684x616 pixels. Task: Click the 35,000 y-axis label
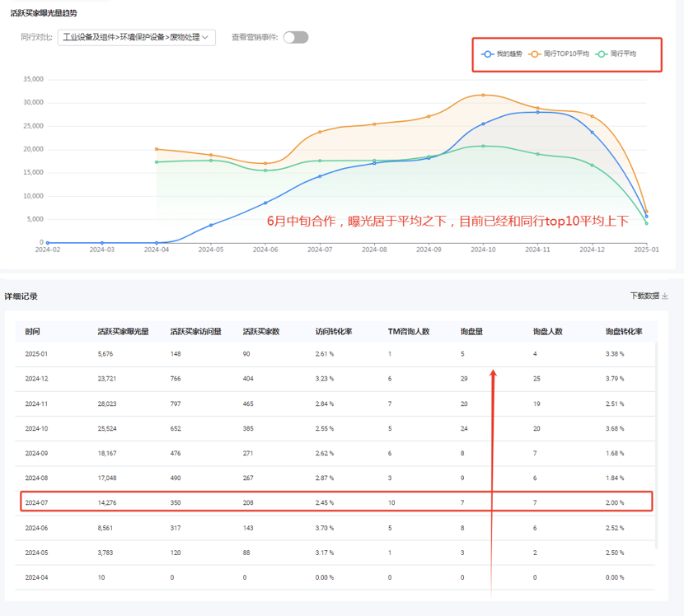33,79
